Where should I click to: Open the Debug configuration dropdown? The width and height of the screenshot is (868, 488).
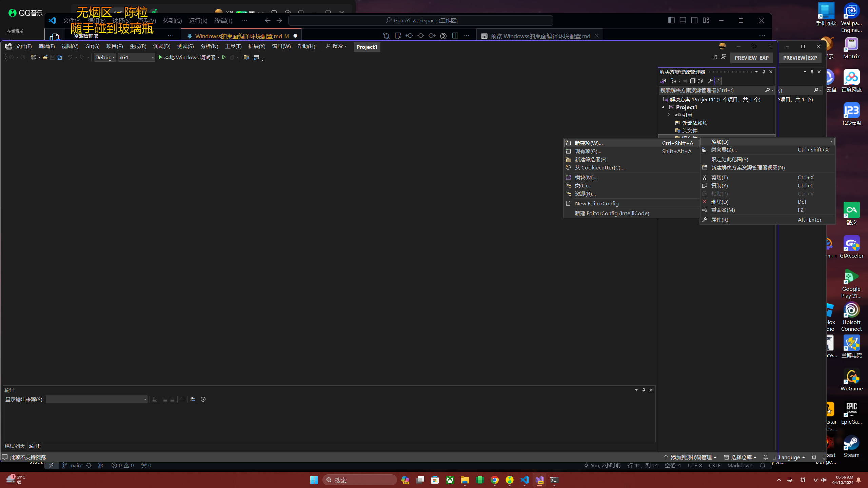pos(105,57)
